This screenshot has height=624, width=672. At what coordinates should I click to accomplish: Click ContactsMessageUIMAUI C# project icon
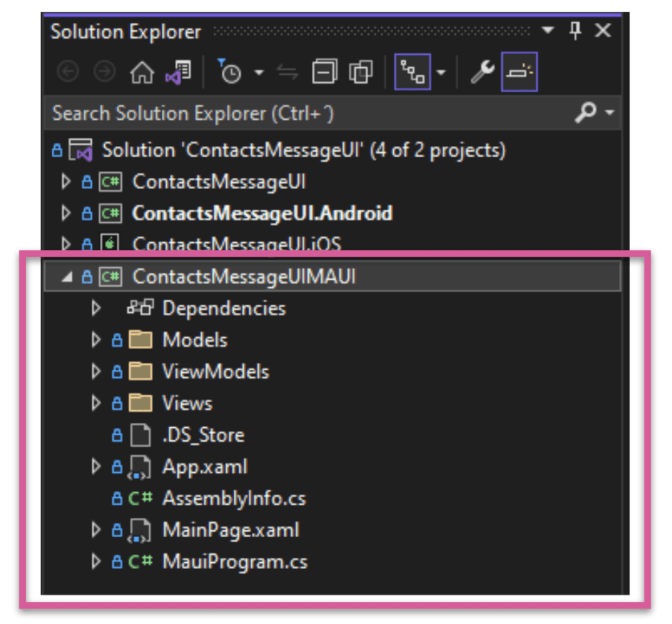click(x=111, y=277)
